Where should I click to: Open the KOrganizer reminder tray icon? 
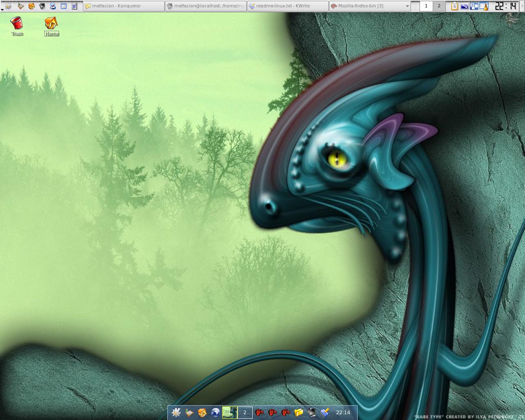[x=484, y=6]
